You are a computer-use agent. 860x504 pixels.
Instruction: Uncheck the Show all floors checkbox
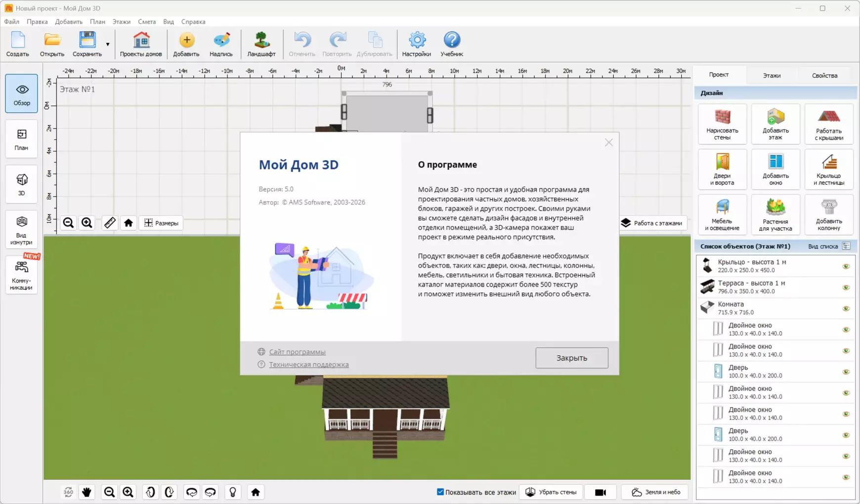click(440, 492)
